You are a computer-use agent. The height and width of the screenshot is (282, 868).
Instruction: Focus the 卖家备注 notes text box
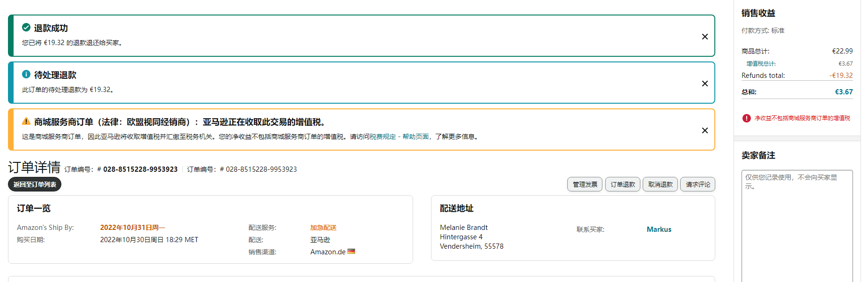797,225
